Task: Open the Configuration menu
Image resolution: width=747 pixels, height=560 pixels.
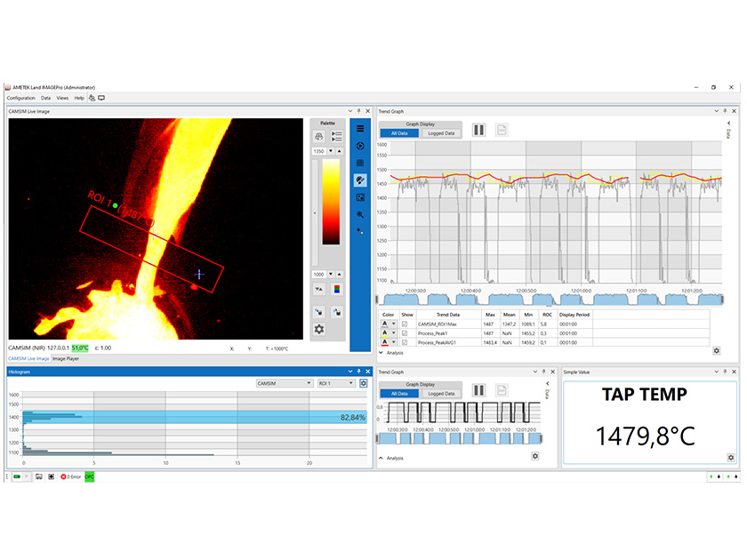Action: [x=20, y=98]
